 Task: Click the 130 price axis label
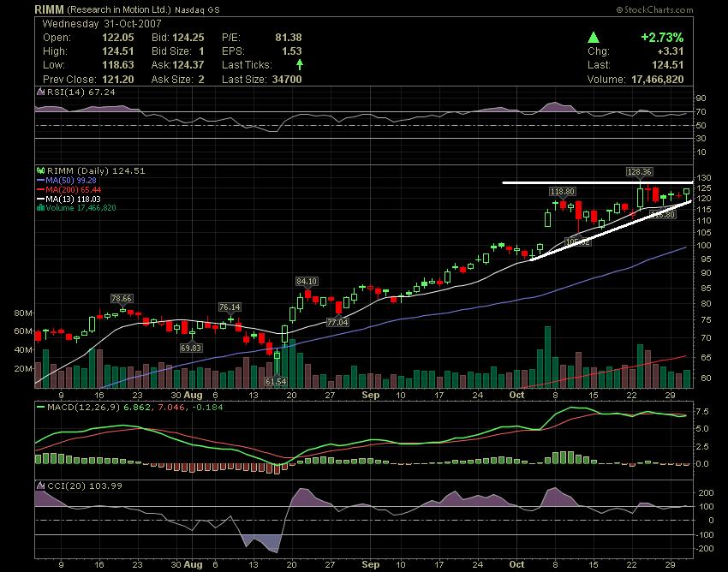(x=704, y=178)
